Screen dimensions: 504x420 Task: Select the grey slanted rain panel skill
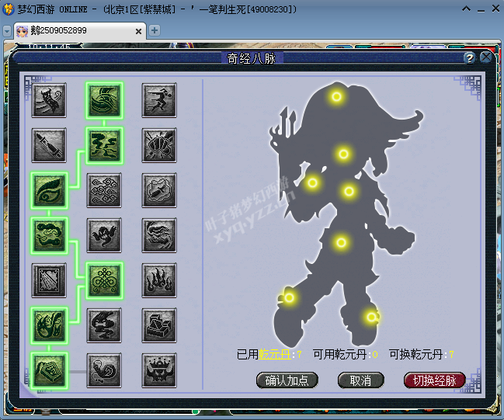[49, 280]
